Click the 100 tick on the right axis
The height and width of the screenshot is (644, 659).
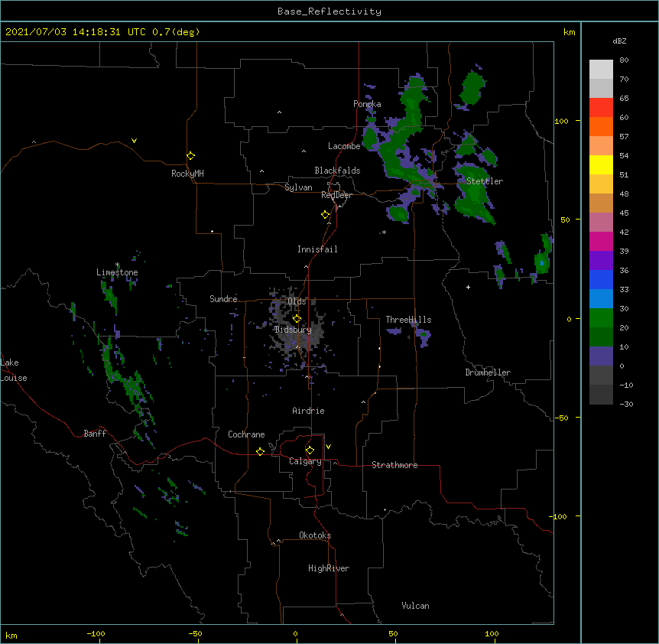click(x=561, y=121)
